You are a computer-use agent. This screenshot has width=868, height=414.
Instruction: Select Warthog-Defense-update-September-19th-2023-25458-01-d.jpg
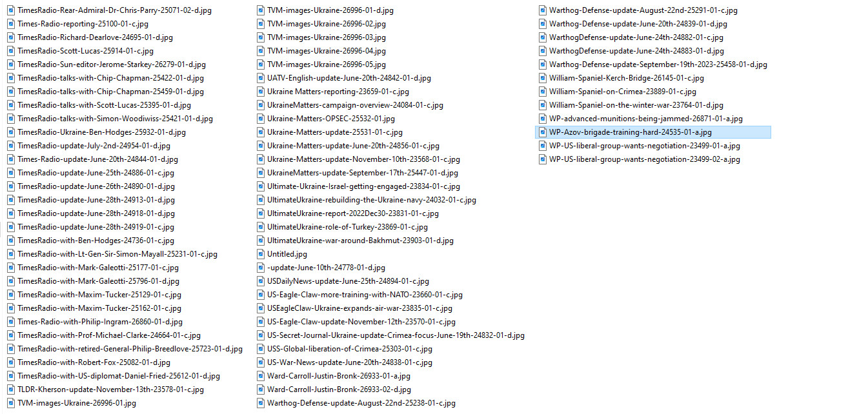pos(658,64)
